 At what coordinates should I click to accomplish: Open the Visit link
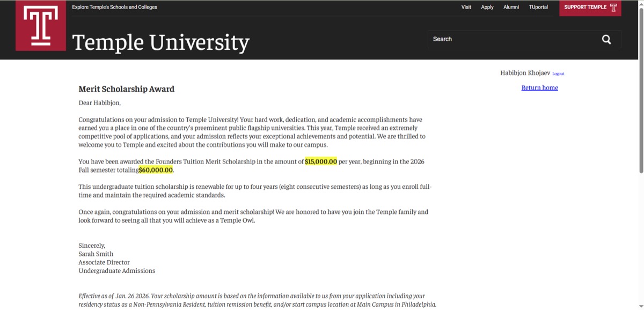pyautogui.click(x=466, y=7)
